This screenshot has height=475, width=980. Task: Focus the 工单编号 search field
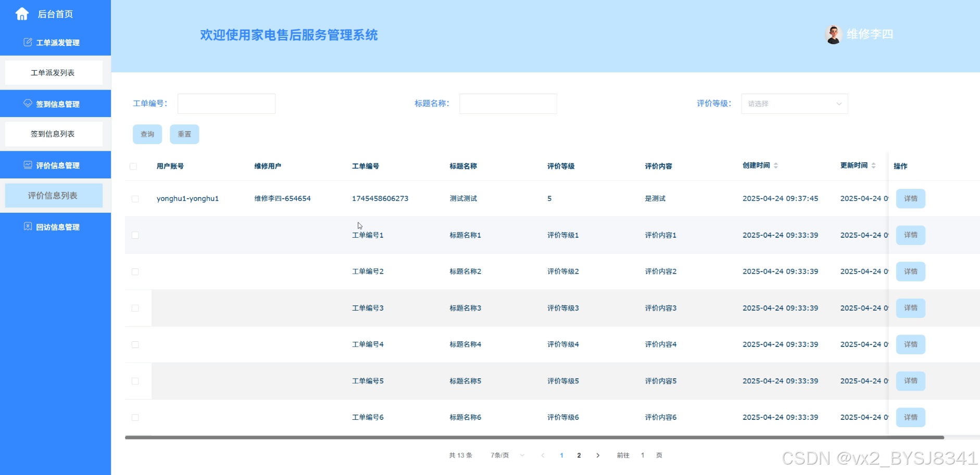(x=227, y=104)
